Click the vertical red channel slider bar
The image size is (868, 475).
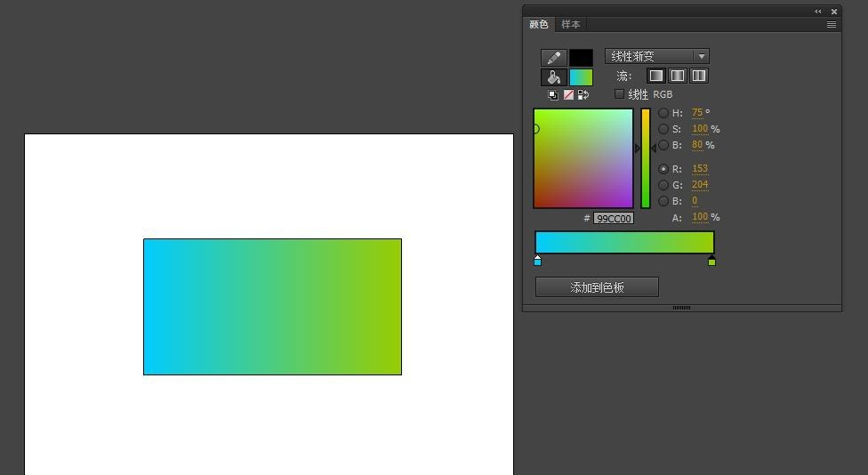646,158
